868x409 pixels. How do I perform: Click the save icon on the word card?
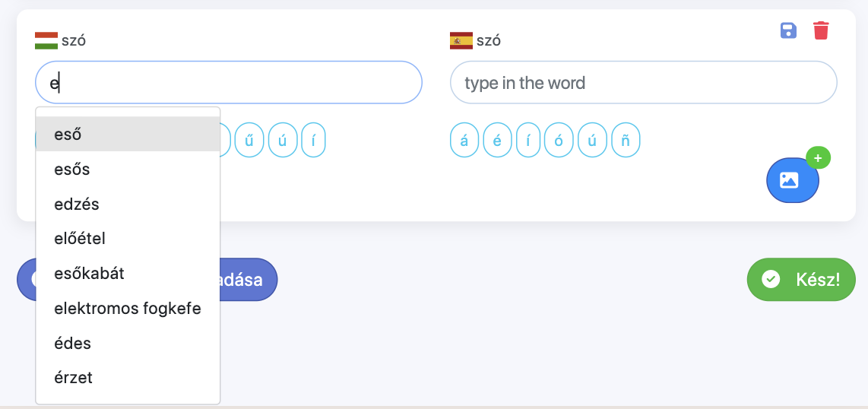point(789,30)
